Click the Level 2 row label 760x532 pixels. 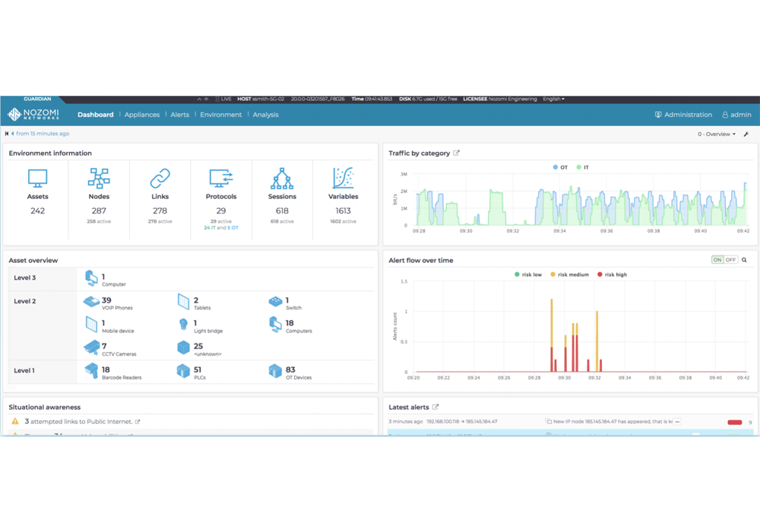25,301
